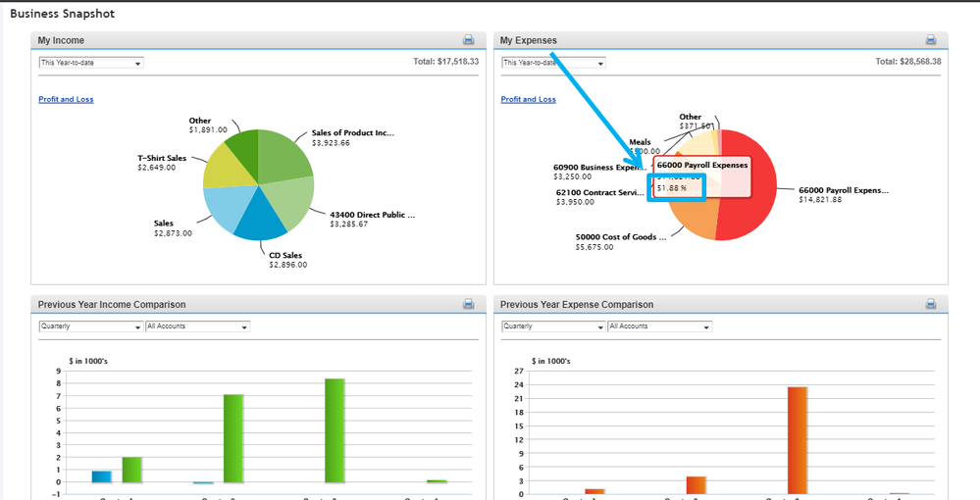Select the CD Sales blue pie slice
The height and width of the screenshot is (500, 980).
coord(261,218)
